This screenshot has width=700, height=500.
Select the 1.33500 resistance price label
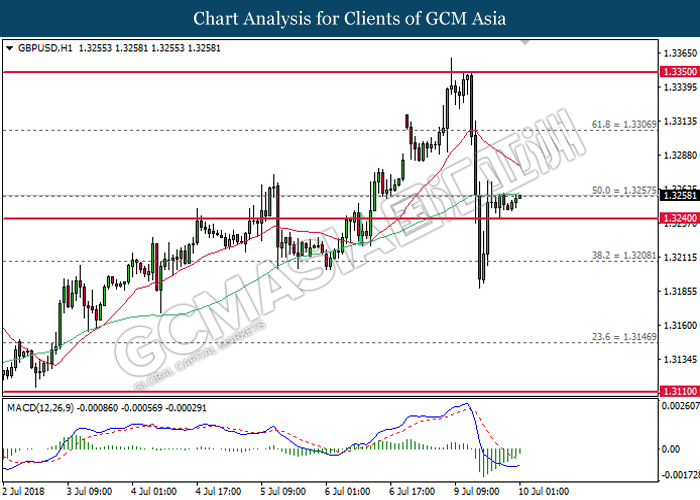click(680, 72)
